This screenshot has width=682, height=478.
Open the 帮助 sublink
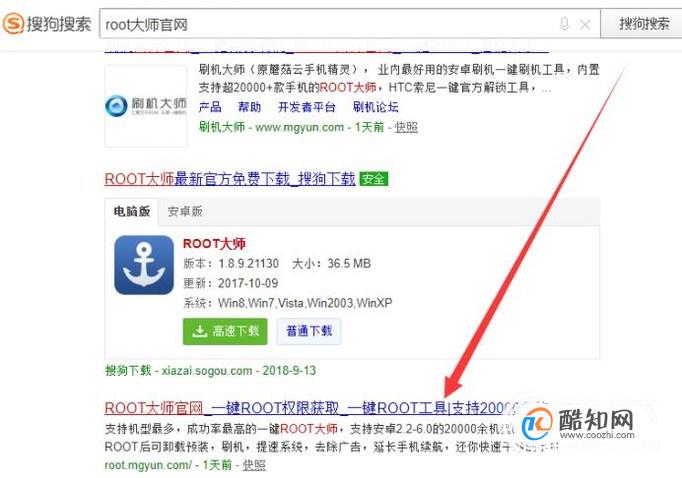250,107
